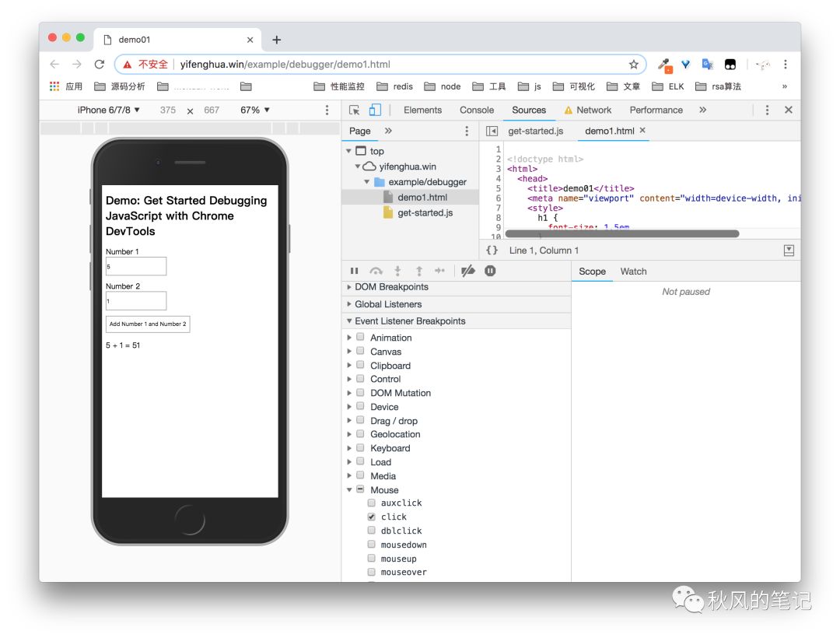Check the Animation category checkbox
This screenshot has width=840, height=638.
coord(361,337)
